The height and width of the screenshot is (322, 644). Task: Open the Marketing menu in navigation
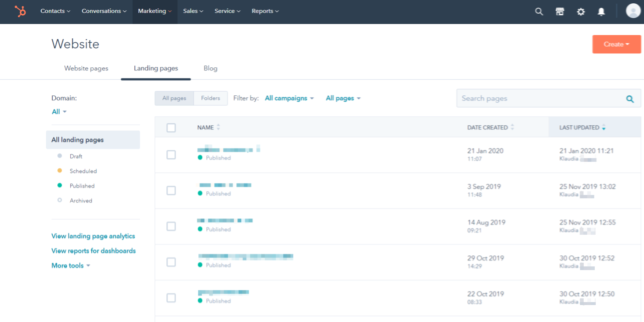pyautogui.click(x=155, y=11)
